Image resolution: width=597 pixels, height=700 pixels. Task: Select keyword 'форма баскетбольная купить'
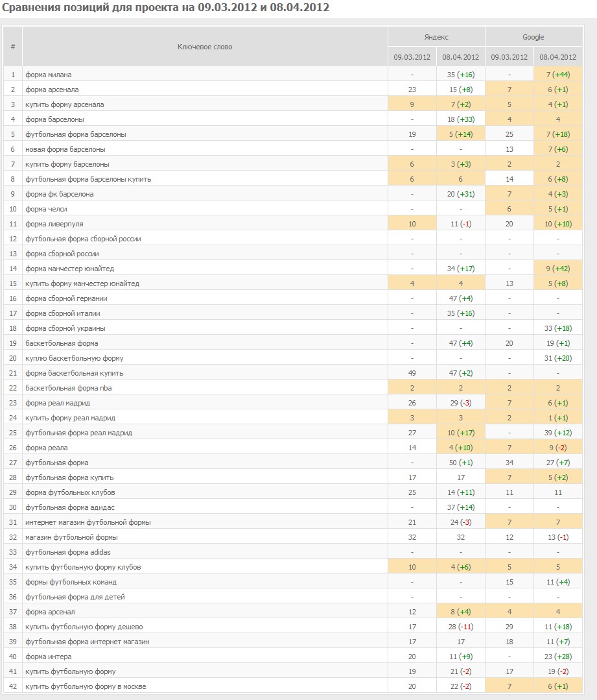[75, 373]
